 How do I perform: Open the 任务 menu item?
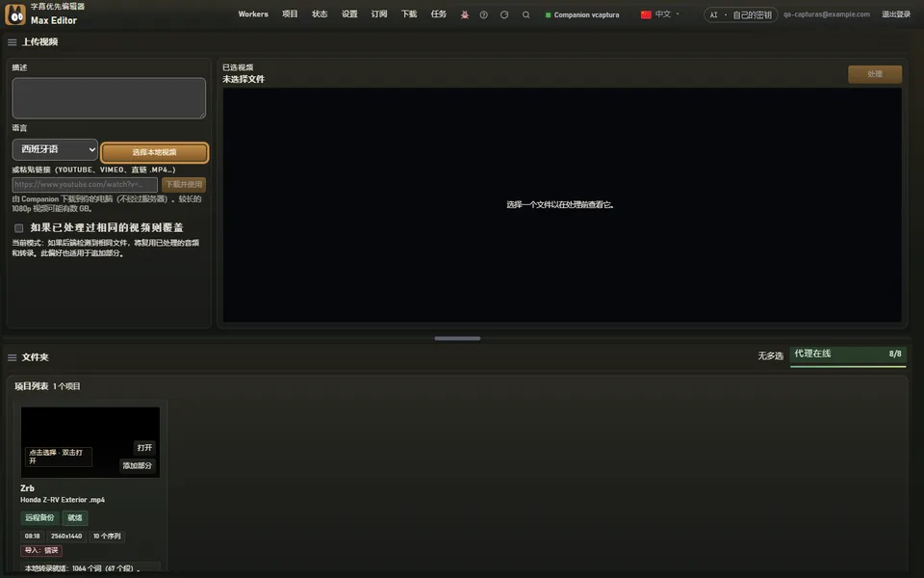tap(439, 14)
